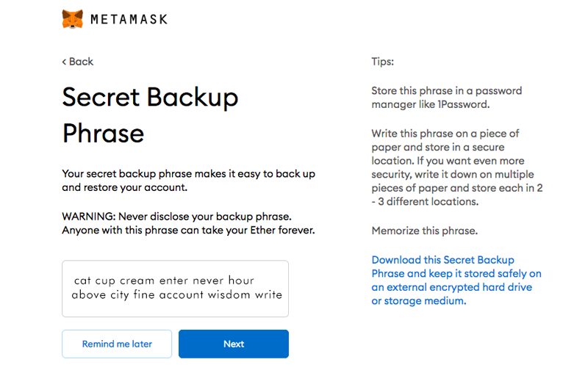Screen dimensions: 588x376
Task: Click the 1Password password manager tip
Action: pyautogui.click(x=447, y=98)
